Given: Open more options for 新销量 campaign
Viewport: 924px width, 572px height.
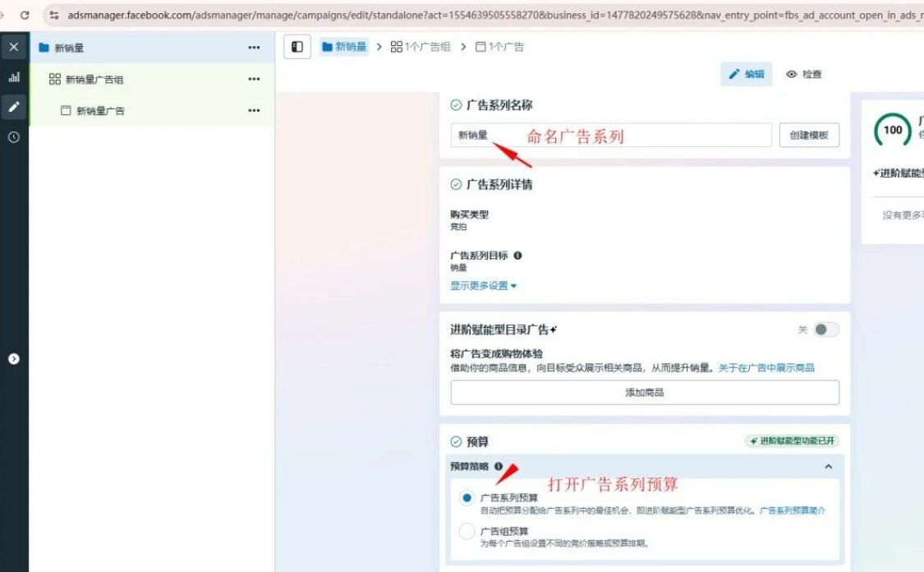Looking at the screenshot, I should pyautogui.click(x=254, y=47).
